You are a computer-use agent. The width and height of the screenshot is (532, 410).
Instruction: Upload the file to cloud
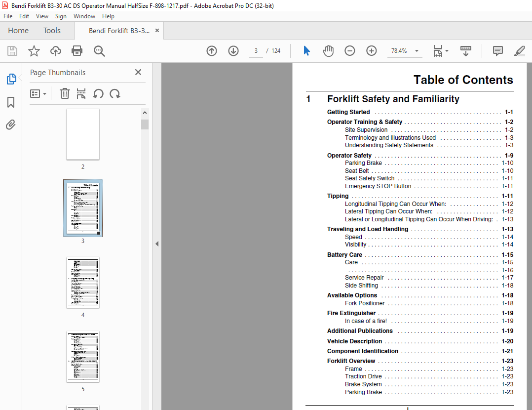(56, 51)
